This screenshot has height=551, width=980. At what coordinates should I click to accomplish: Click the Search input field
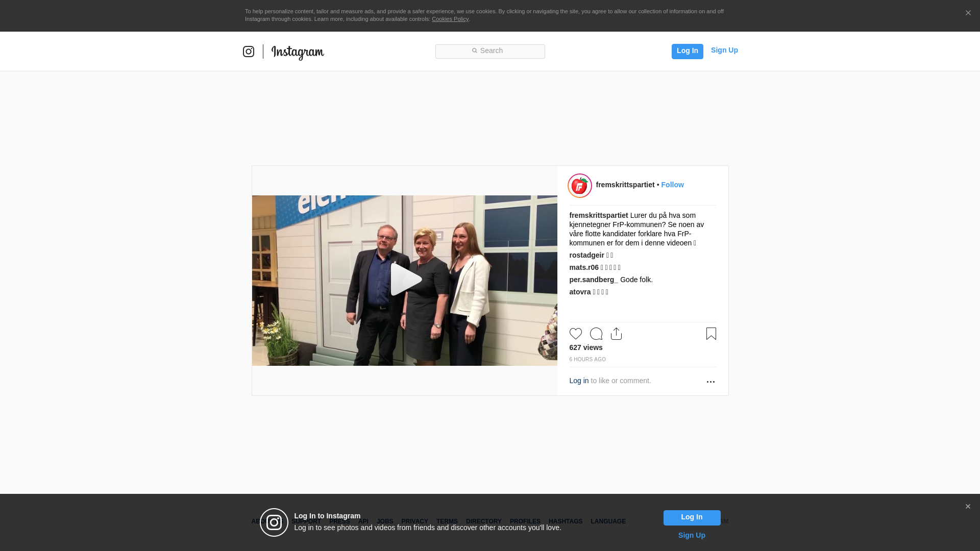[490, 52]
